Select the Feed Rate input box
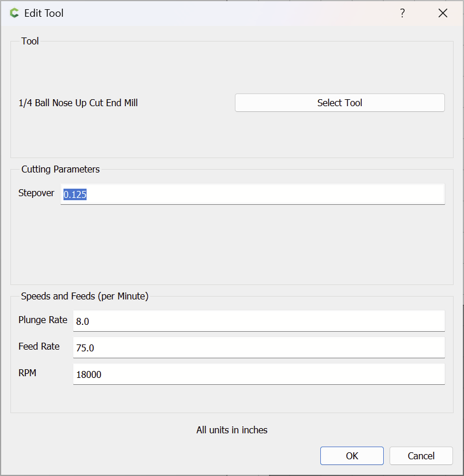The width and height of the screenshot is (464, 476). [259, 347]
